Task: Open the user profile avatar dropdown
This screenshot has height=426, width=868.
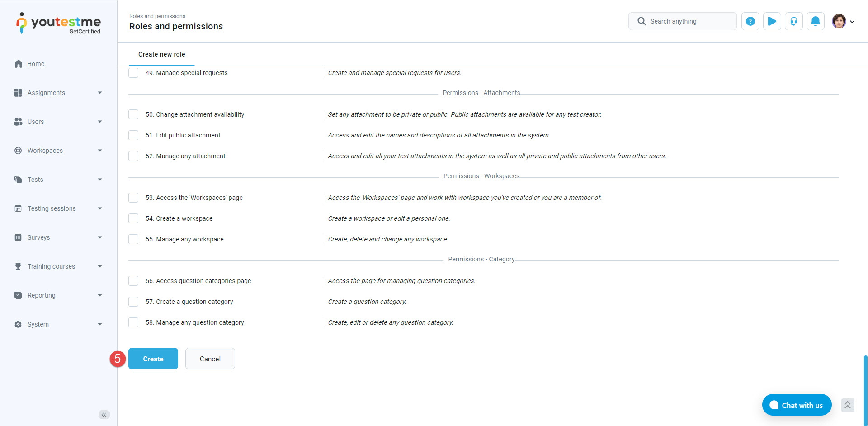Action: pyautogui.click(x=843, y=21)
